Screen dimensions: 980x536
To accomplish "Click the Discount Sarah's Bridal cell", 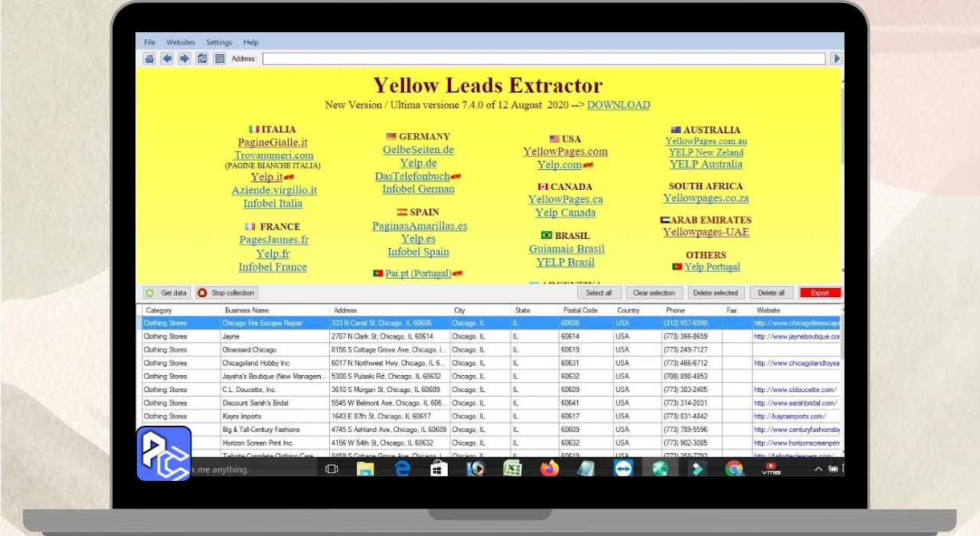I will click(275, 403).
